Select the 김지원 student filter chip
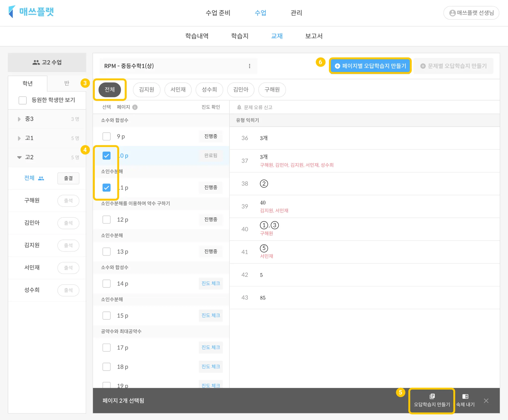The height and width of the screenshot is (420, 508). click(146, 90)
